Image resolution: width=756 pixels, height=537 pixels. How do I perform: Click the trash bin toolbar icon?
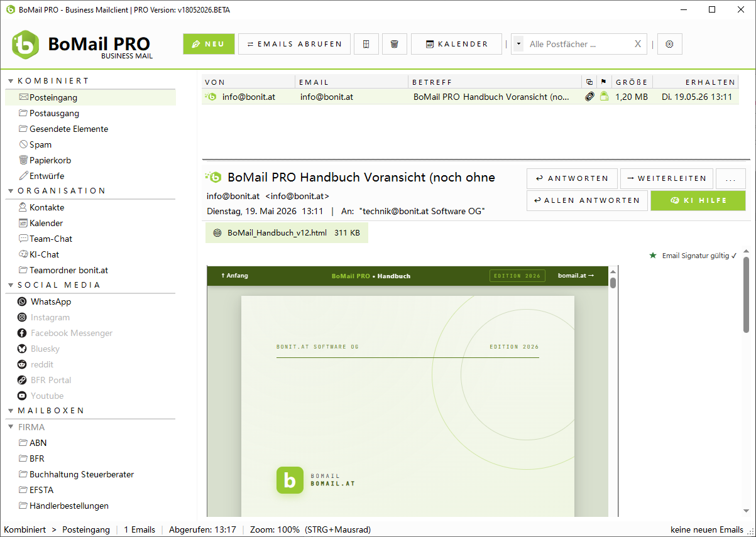pyautogui.click(x=394, y=44)
